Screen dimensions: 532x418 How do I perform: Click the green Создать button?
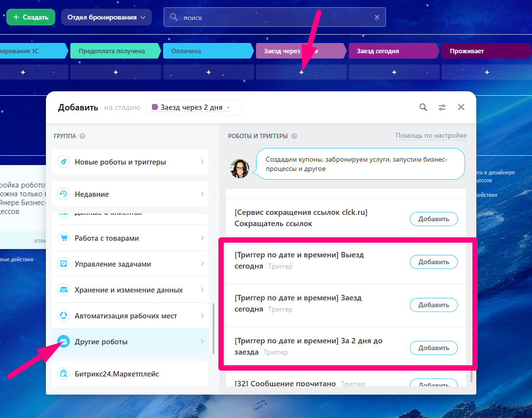[x=31, y=17]
